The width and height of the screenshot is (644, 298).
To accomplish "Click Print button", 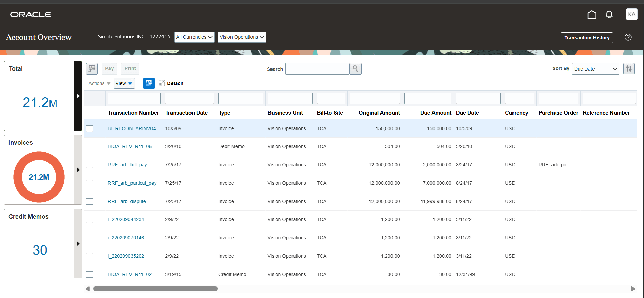I will pyautogui.click(x=130, y=68).
